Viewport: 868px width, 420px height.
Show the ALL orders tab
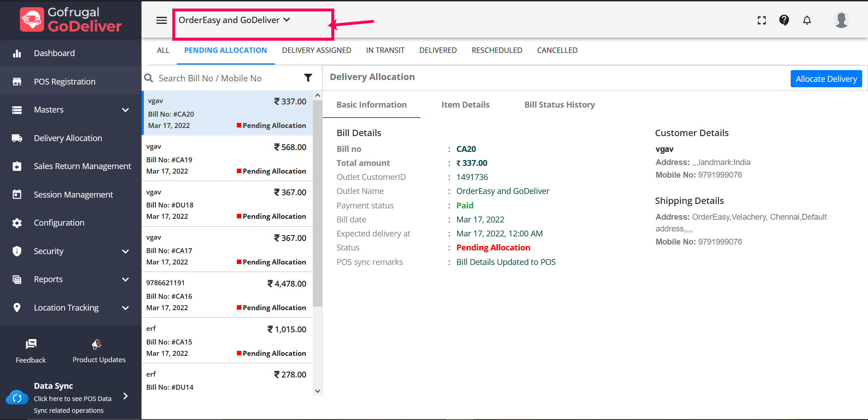tap(163, 51)
